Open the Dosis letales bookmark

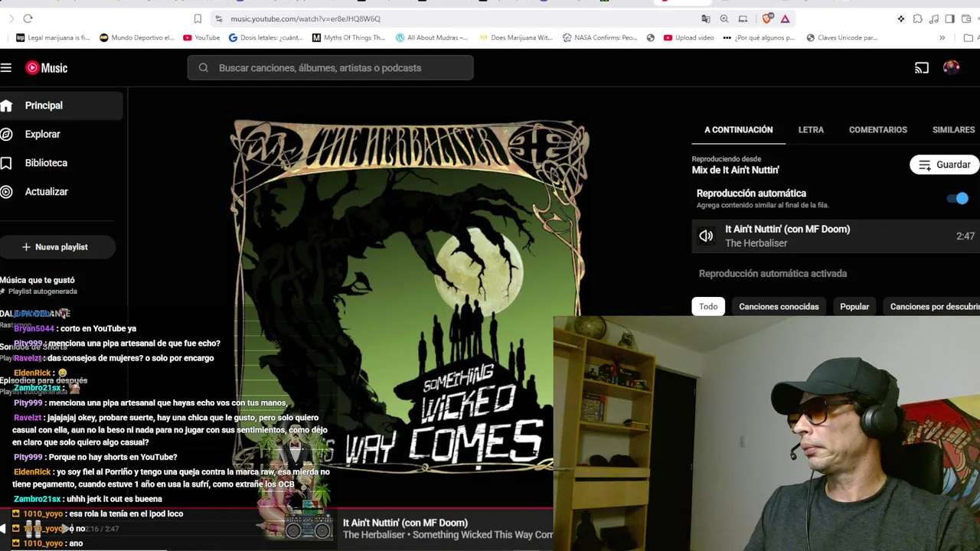pos(266,37)
